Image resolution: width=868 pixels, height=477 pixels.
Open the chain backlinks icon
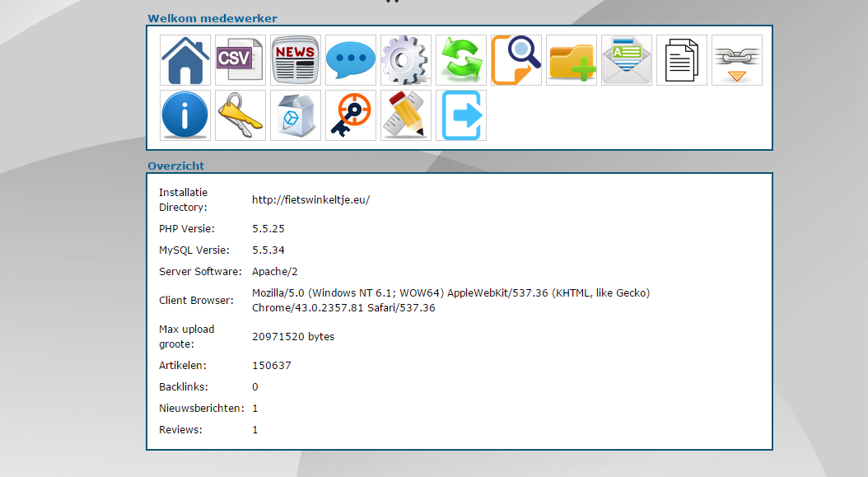point(737,60)
